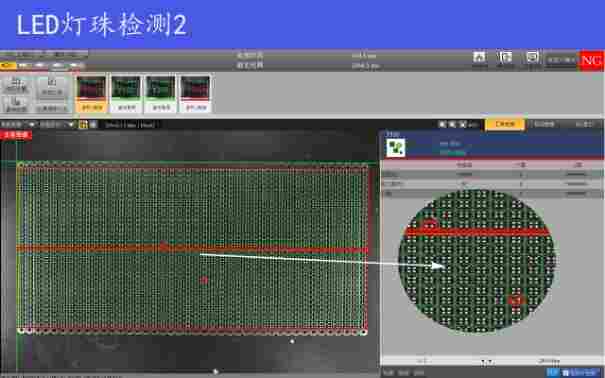This screenshot has height=378, width=605.
Task: Open the dropdown arrows in the bottom white bar
Action: 487,361
